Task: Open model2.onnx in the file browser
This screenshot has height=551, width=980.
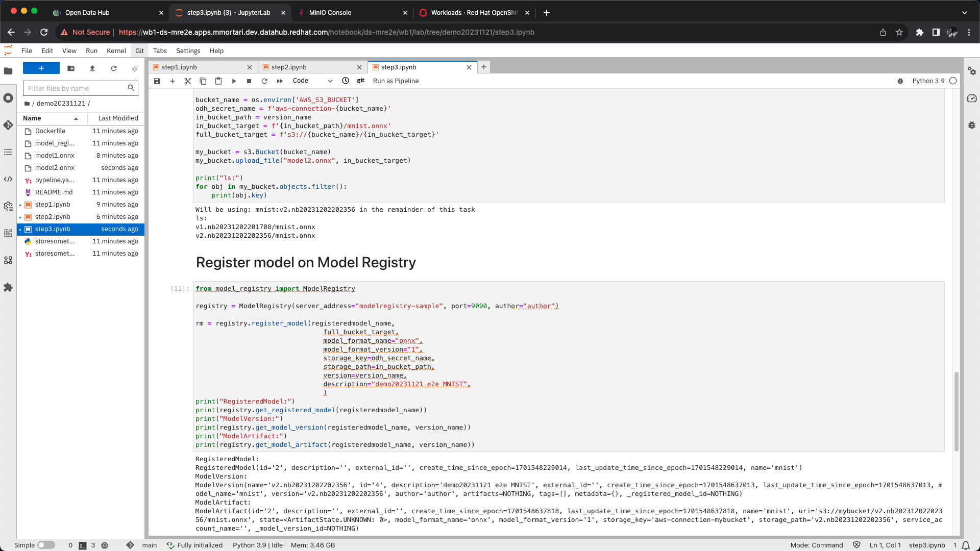Action: point(55,168)
